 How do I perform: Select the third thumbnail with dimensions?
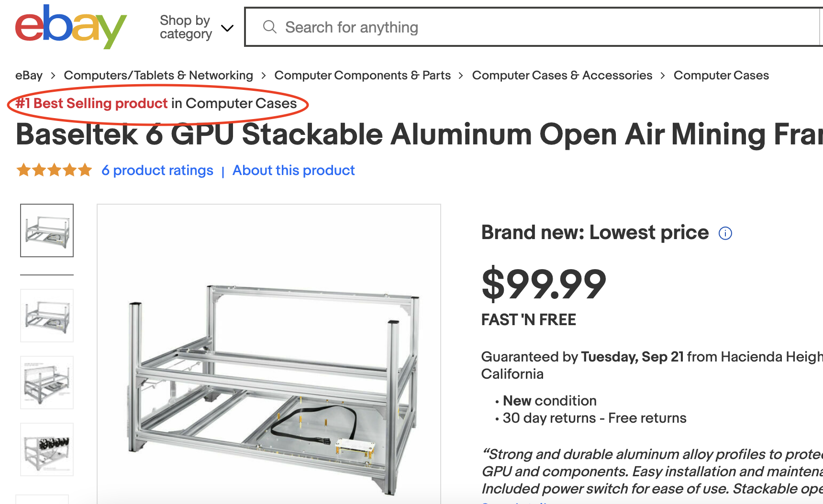coord(47,383)
